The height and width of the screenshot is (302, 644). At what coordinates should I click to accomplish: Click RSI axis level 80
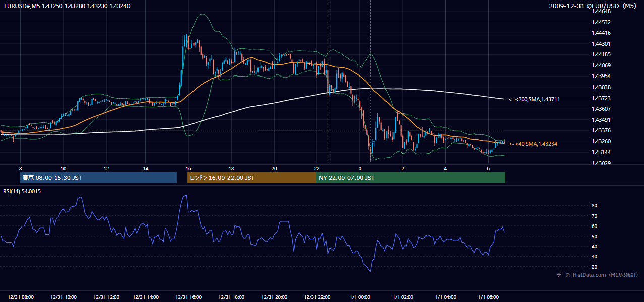(x=595, y=206)
